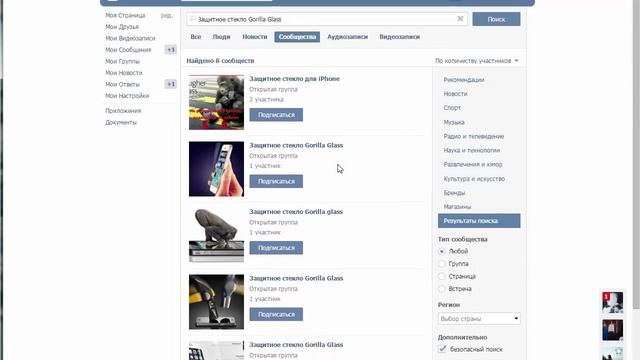
Task: Subscribe to the group with crouching gorilla image
Action: [x=276, y=248]
